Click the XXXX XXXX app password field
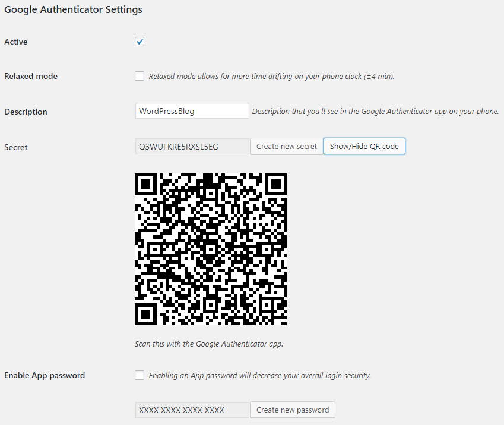 pos(192,410)
